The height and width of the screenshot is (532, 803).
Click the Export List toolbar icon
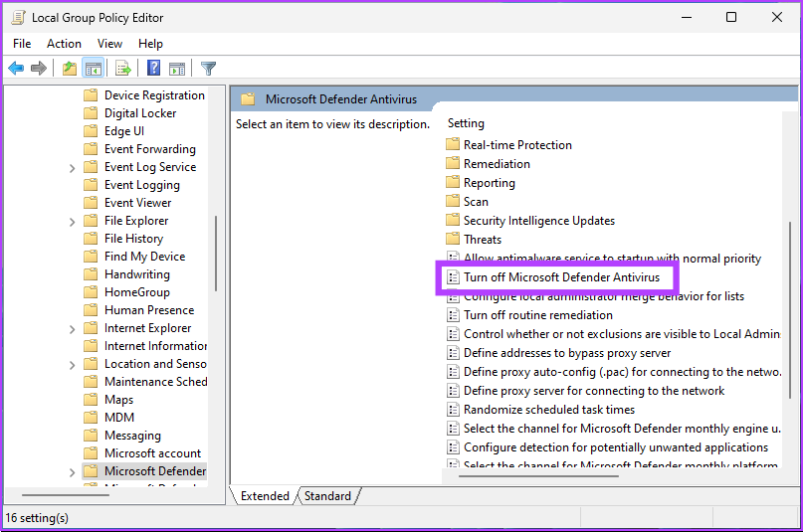point(123,69)
